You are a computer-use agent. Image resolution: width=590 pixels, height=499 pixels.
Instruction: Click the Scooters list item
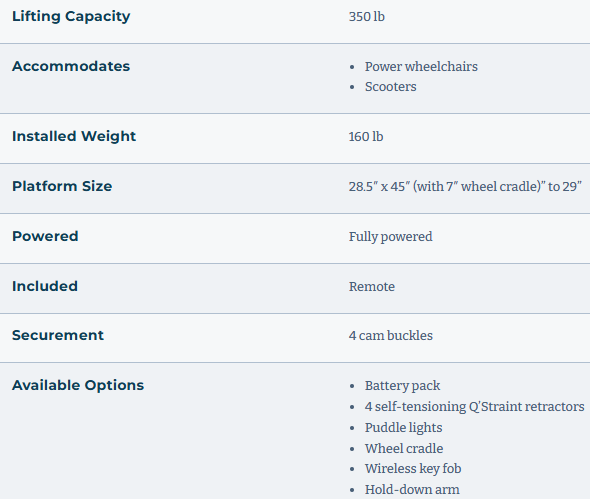click(x=391, y=87)
